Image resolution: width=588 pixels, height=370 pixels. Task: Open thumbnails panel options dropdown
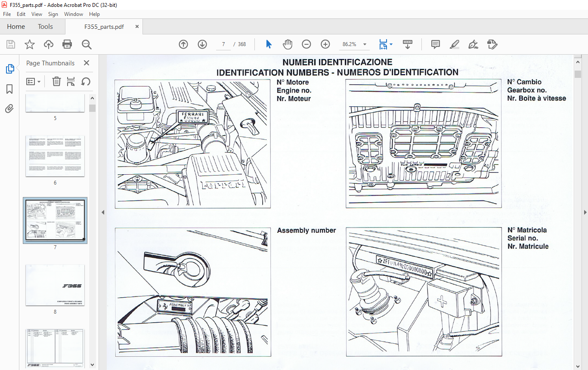(33, 81)
